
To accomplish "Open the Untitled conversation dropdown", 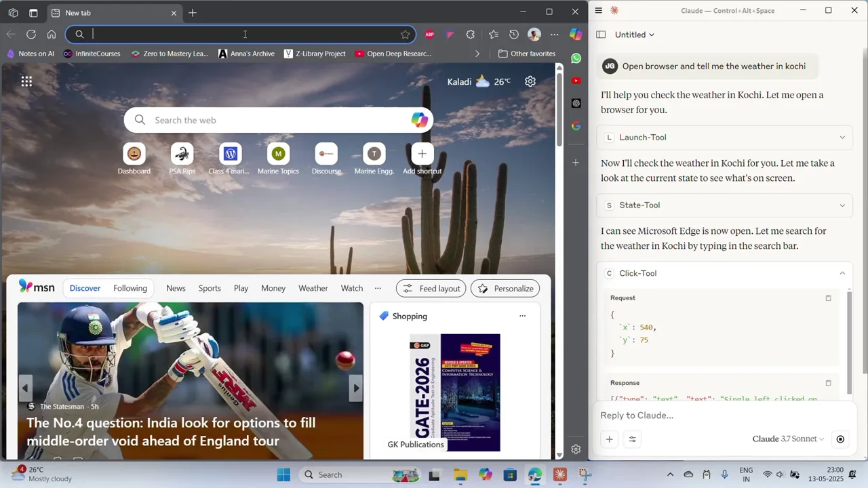I will point(635,35).
